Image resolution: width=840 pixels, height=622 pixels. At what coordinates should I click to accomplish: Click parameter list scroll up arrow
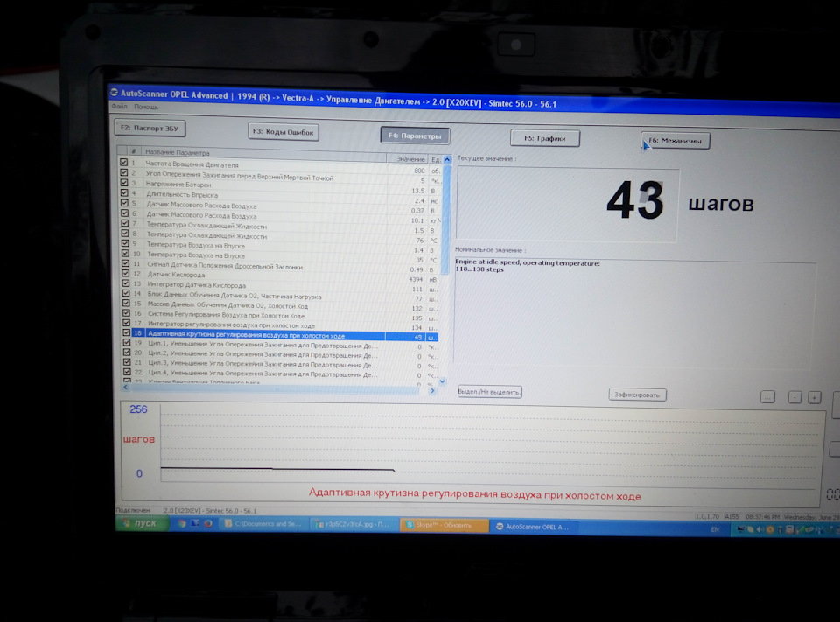click(x=447, y=159)
